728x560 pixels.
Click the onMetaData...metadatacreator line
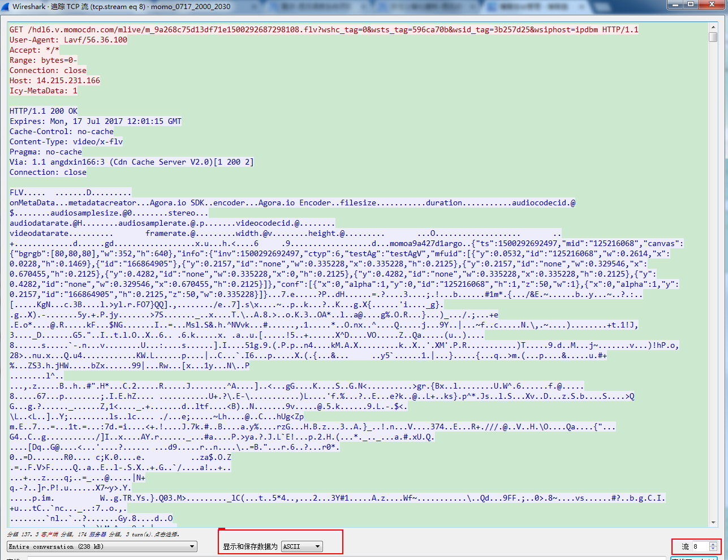click(x=292, y=203)
